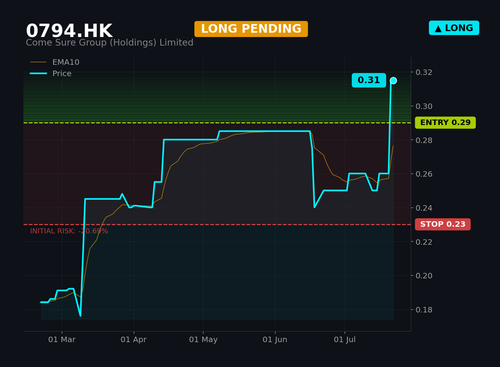Click the latest price dot marker
The width and height of the screenshot is (500, 367).
point(393,80)
